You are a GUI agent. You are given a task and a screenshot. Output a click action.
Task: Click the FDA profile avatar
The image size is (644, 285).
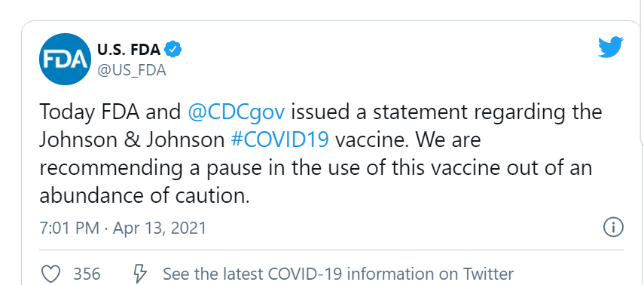(66, 60)
